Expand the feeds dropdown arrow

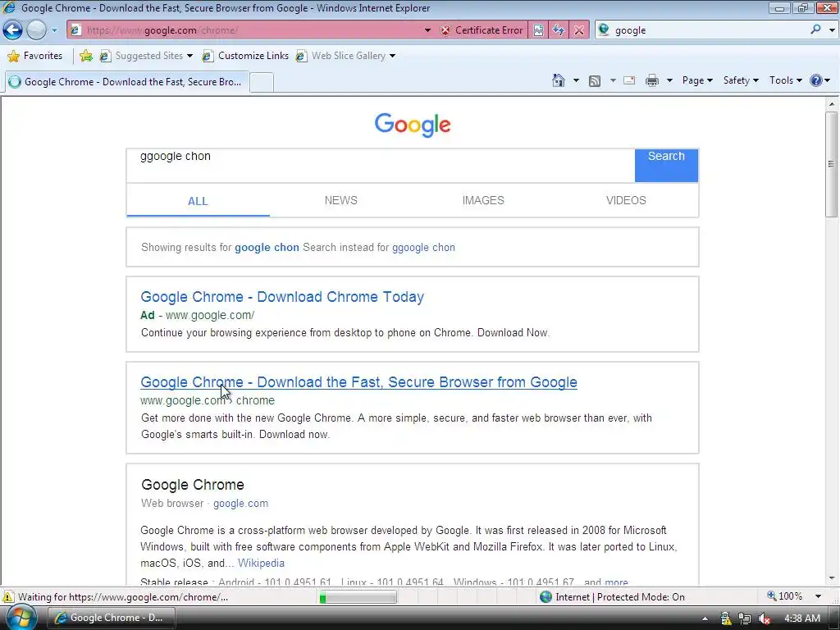pyautogui.click(x=613, y=81)
